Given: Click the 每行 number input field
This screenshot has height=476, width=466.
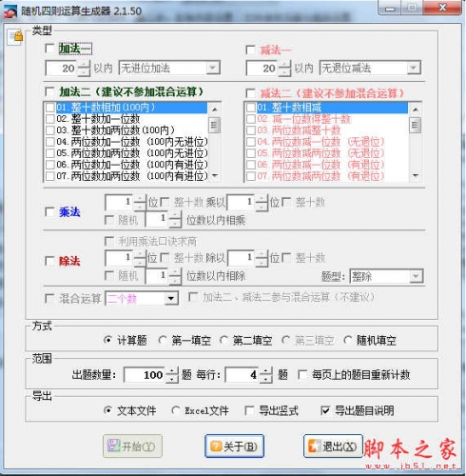Looking at the screenshot, I should tap(243, 375).
